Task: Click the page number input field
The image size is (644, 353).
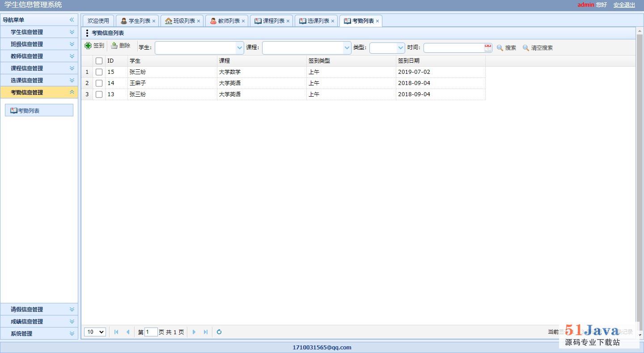Action: pyautogui.click(x=151, y=332)
